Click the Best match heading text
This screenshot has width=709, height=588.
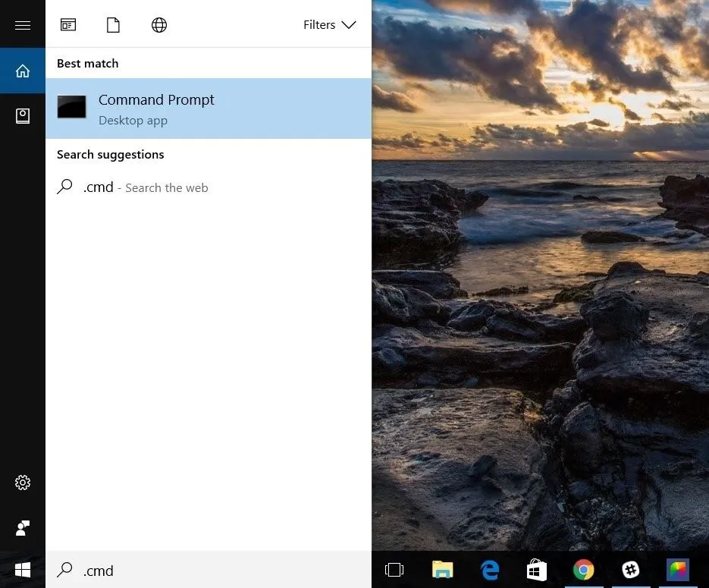(88, 63)
